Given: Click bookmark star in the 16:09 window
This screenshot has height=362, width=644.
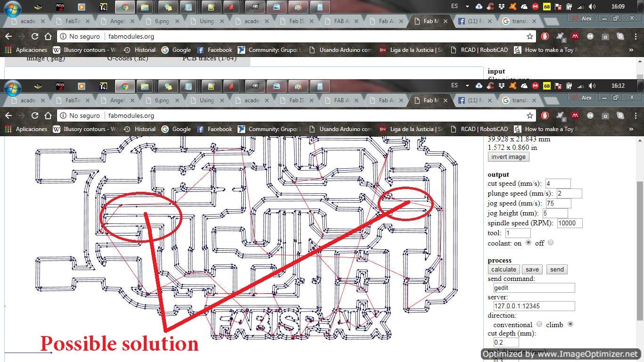Looking at the screenshot, I should pyautogui.click(x=530, y=36).
